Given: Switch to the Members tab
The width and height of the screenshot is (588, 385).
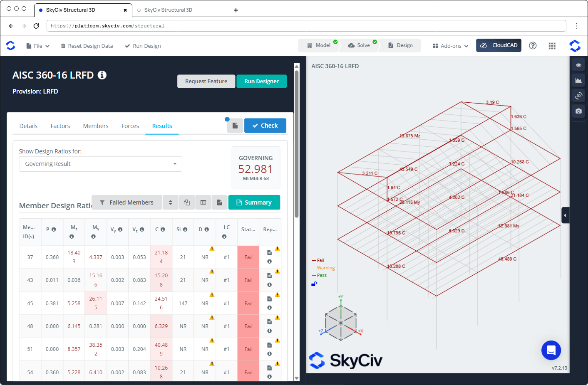Looking at the screenshot, I should coord(96,126).
